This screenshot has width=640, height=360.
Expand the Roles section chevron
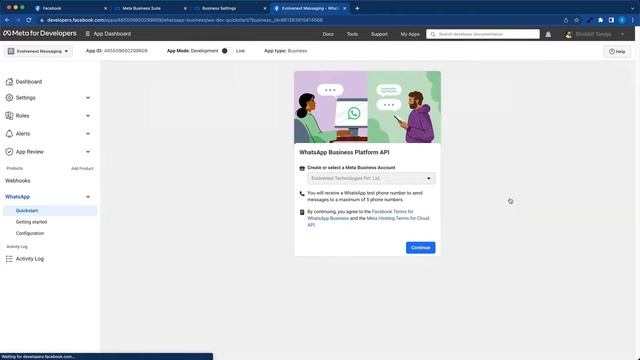[x=88, y=116]
